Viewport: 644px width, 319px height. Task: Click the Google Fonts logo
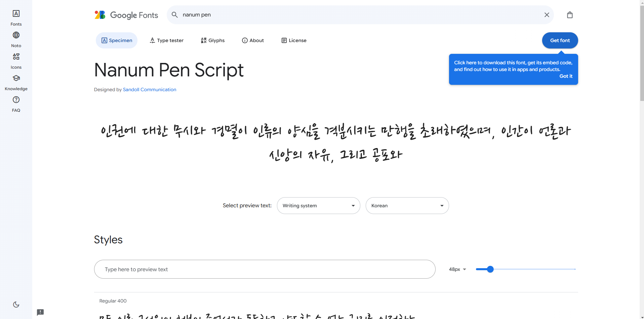point(126,15)
